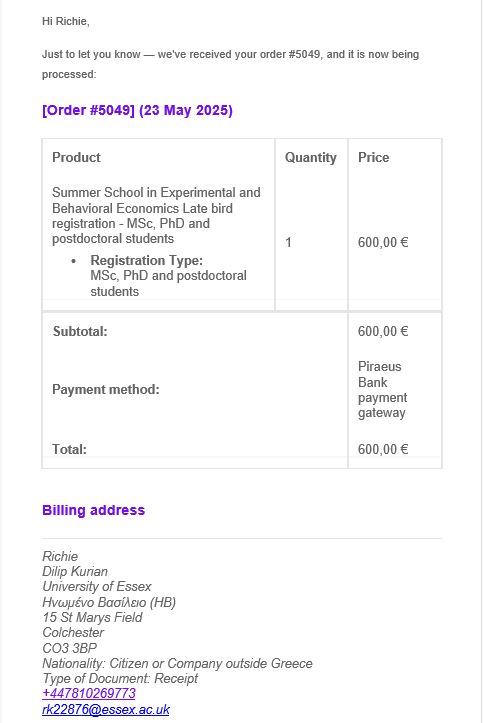Click the Hi Richie greeting line

(65, 21)
